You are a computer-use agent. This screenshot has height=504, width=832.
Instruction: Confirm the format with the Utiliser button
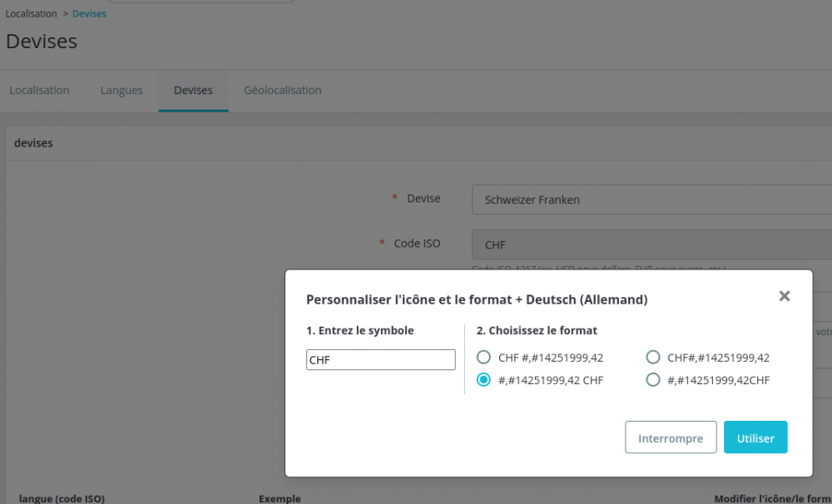(755, 437)
